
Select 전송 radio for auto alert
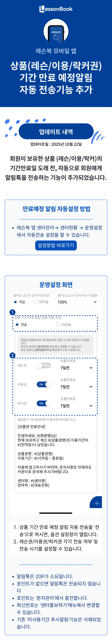coord(17,325)
